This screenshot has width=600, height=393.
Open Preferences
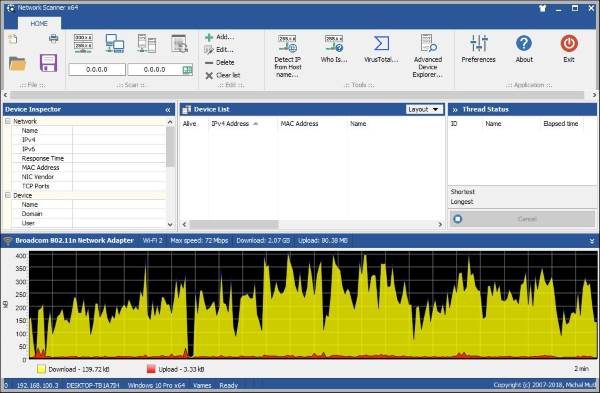tap(478, 49)
